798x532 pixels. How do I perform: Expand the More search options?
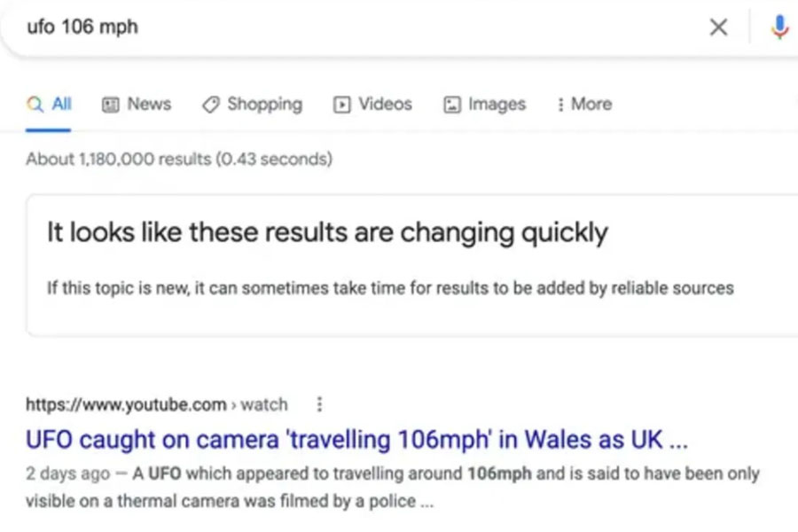(x=584, y=104)
